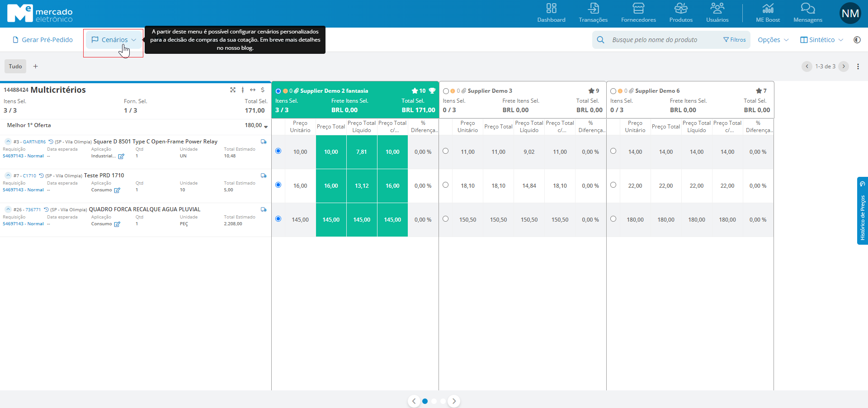The height and width of the screenshot is (408, 868).
Task: Collapse item #7 C1710 with its chevron
Action: click(8, 176)
